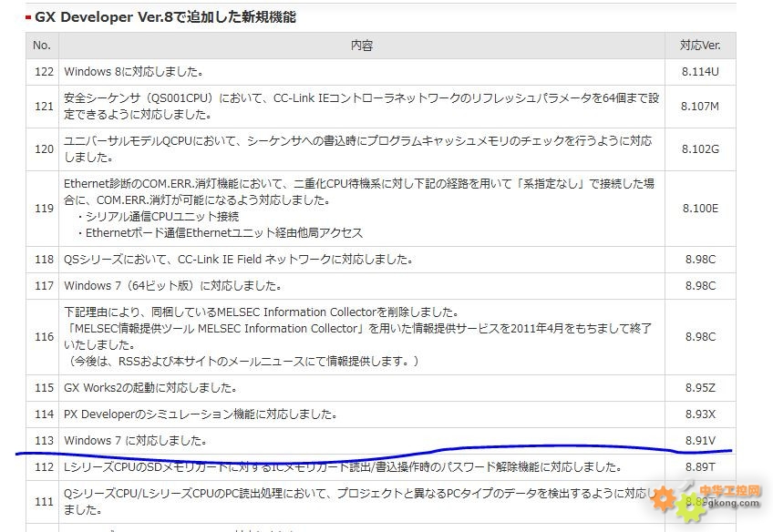The height and width of the screenshot is (532, 773).
Task: Click the row 113 text 'Windows 7 に対応しました。'
Action: (x=136, y=441)
